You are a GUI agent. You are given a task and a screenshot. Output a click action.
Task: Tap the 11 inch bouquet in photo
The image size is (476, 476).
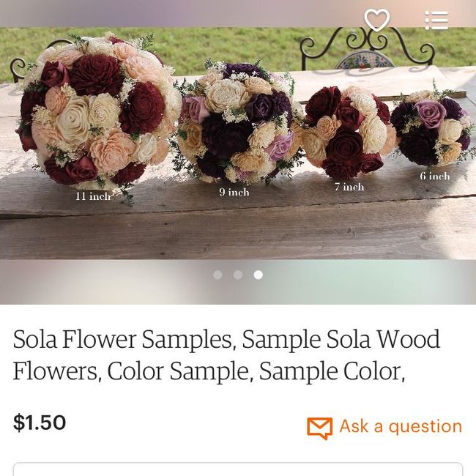click(95, 110)
